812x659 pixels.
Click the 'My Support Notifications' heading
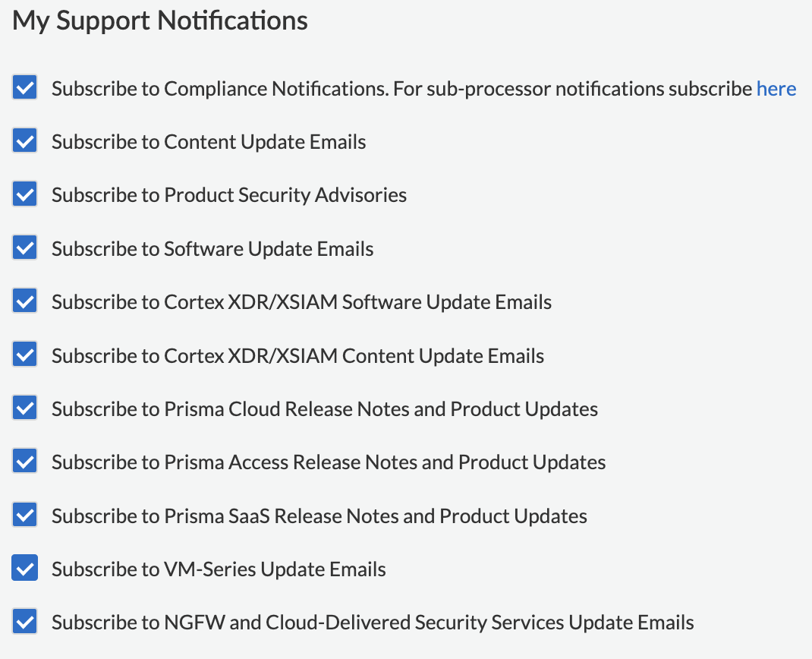[160, 20]
